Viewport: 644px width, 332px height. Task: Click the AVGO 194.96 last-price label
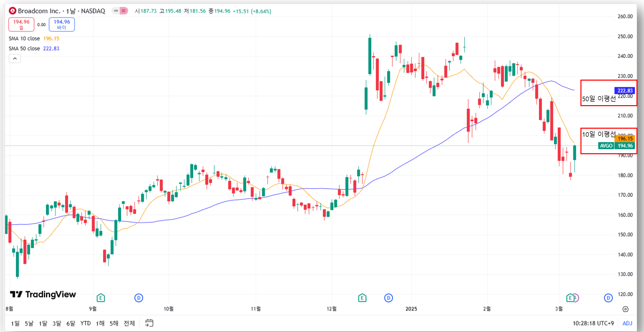[616, 146]
